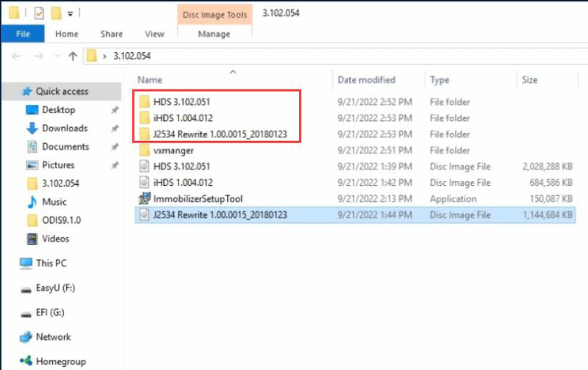Viewport: 588px width, 370px height.
Task: Open Customize Quick Access Toolbar dropdown
Action: (x=70, y=14)
